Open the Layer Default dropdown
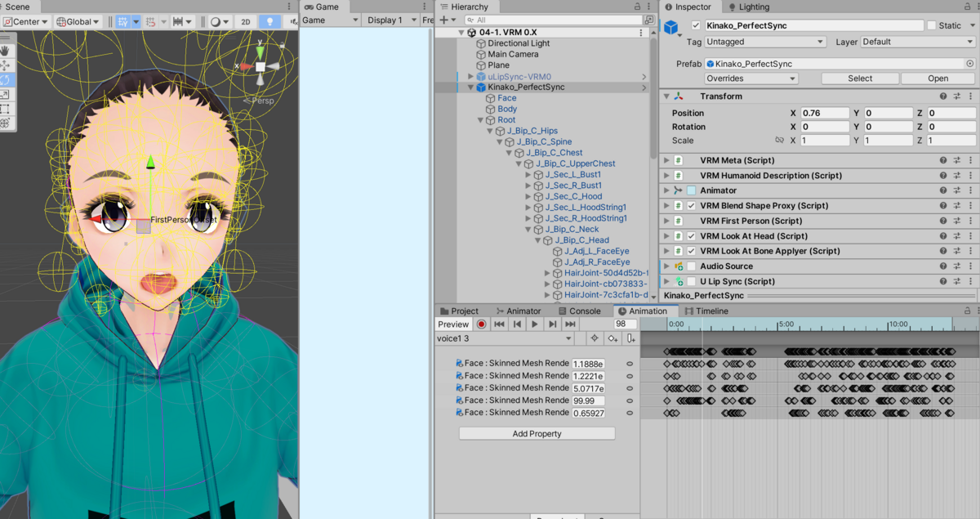The width and height of the screenshot is (980, 519). pyautogui.click(x=917, y=42)
